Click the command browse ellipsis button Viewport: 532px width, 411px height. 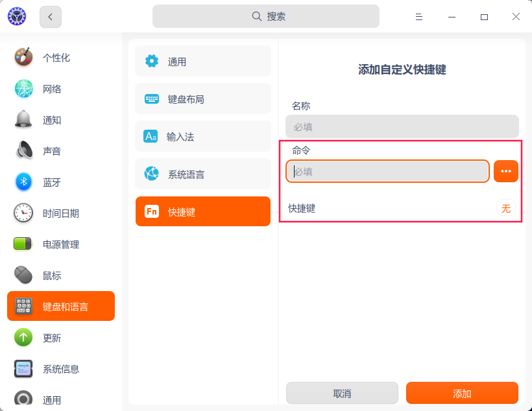click(506, 171)
